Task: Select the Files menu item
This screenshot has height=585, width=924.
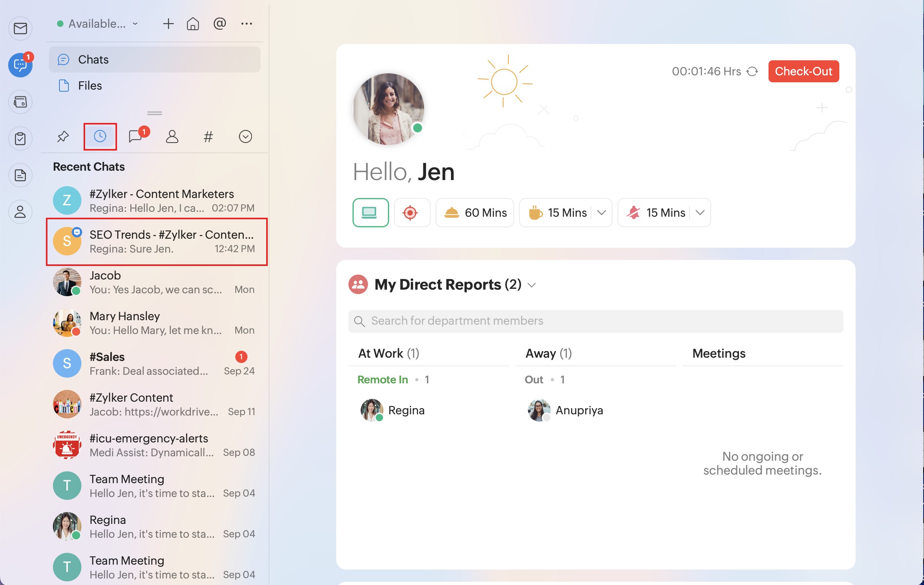Action: click(x=90, y=86)
